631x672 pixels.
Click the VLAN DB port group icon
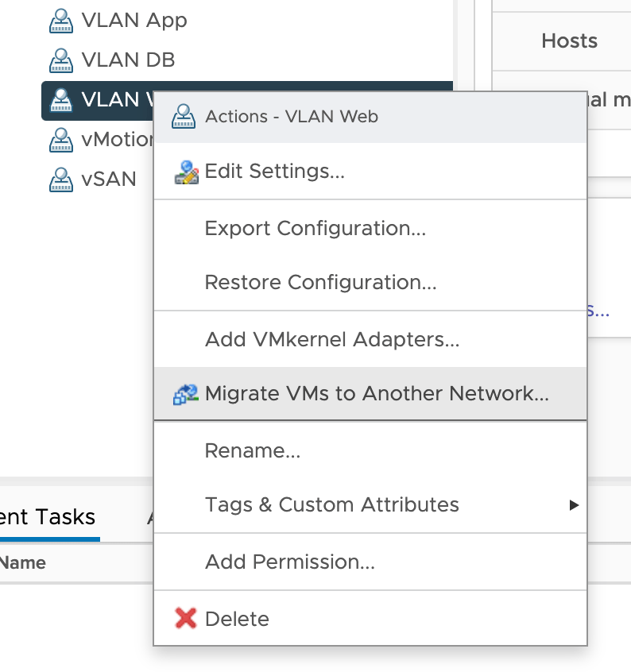click(60, 60)
